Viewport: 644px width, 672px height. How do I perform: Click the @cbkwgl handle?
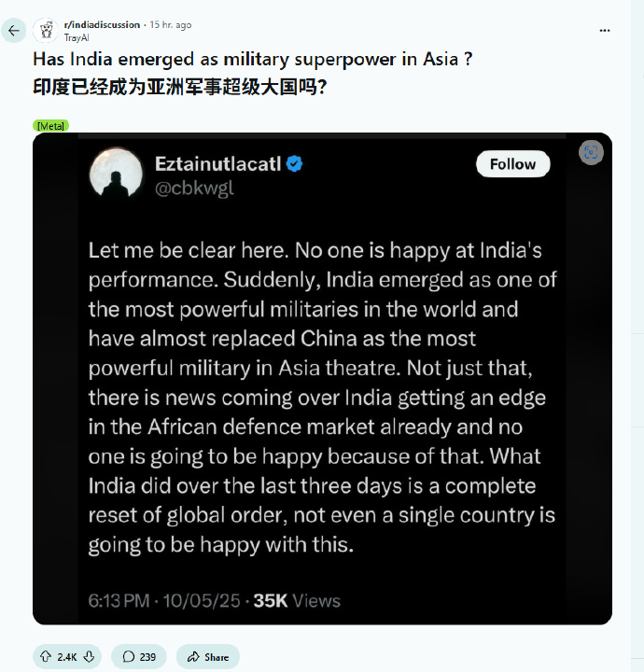tap(193, 189)
